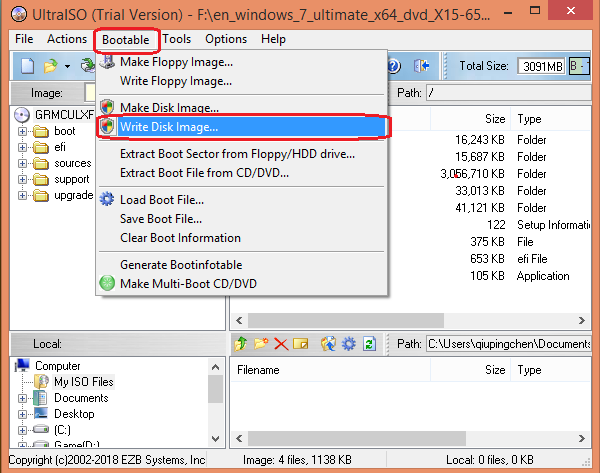Click the Rename icon in Local toolbar
Screen dimensions: 600x473
(x=301, y=344)
